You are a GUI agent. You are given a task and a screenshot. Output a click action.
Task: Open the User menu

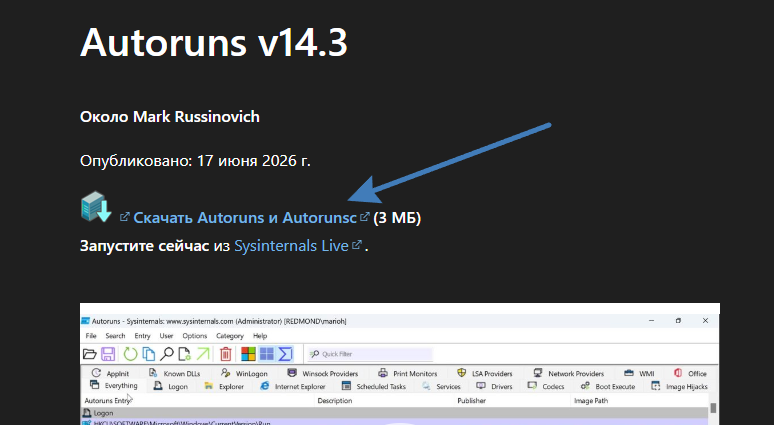click(166, 336)
